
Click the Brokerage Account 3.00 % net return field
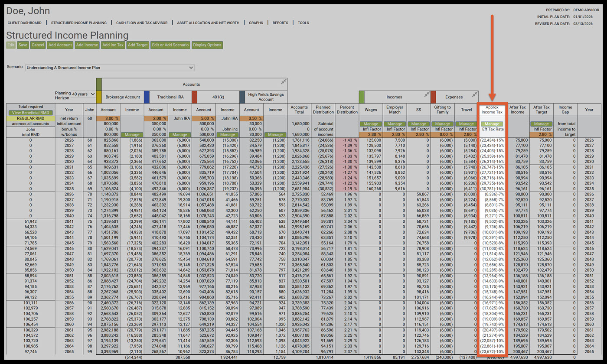point(108,118)
